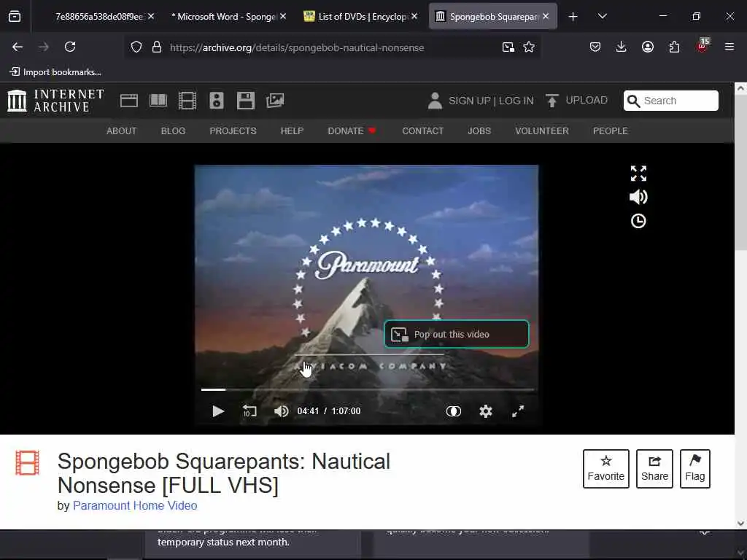Click picture-in-picture icon in address bar
The width and height of the screenshot is (747, 560).
tap(508, 47)
